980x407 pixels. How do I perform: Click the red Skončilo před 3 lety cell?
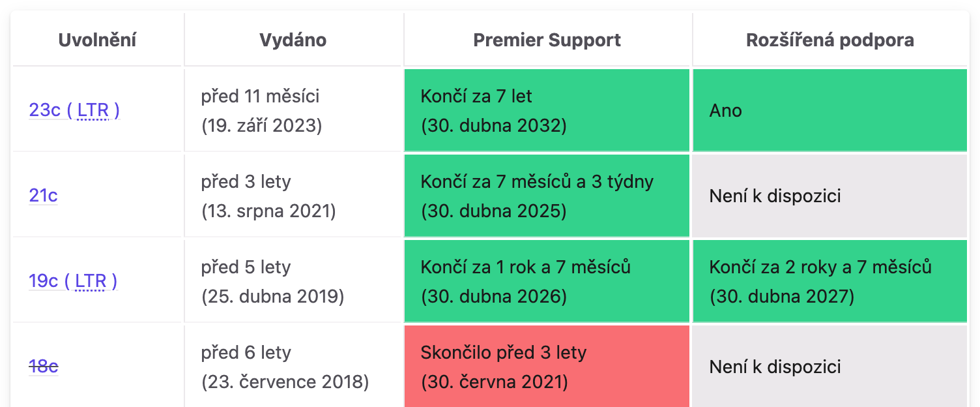[547, 367]
